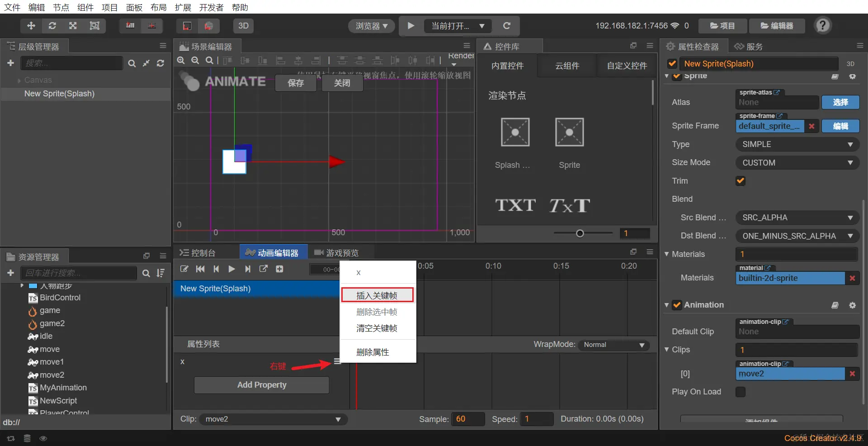The image size is (868, 446).
Task: Adjust the widget library zoom slider
Action: (x=580, y=233)
